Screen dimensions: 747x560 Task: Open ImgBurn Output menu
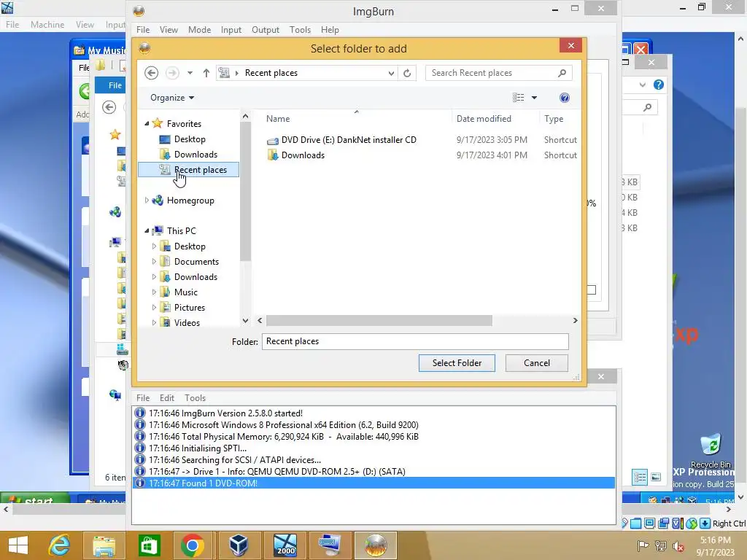coord(266,29)
